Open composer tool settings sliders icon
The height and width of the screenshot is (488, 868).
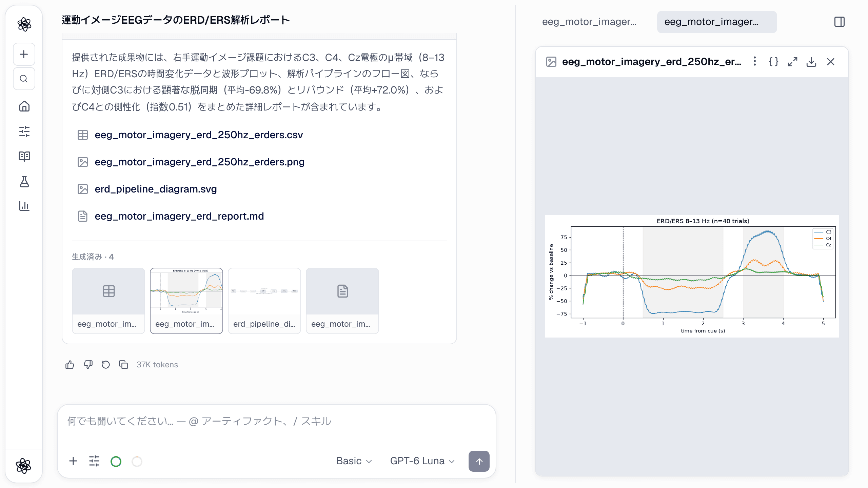94,461
